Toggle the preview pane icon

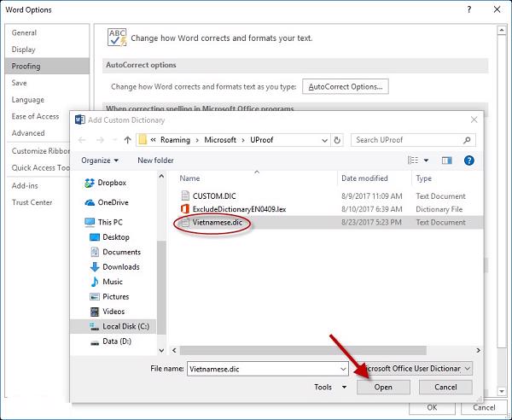446,160
